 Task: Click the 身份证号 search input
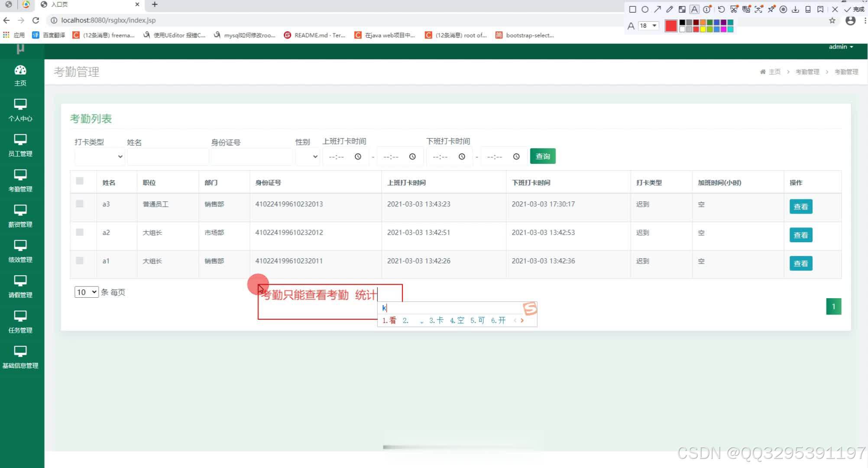coord(252,156)
